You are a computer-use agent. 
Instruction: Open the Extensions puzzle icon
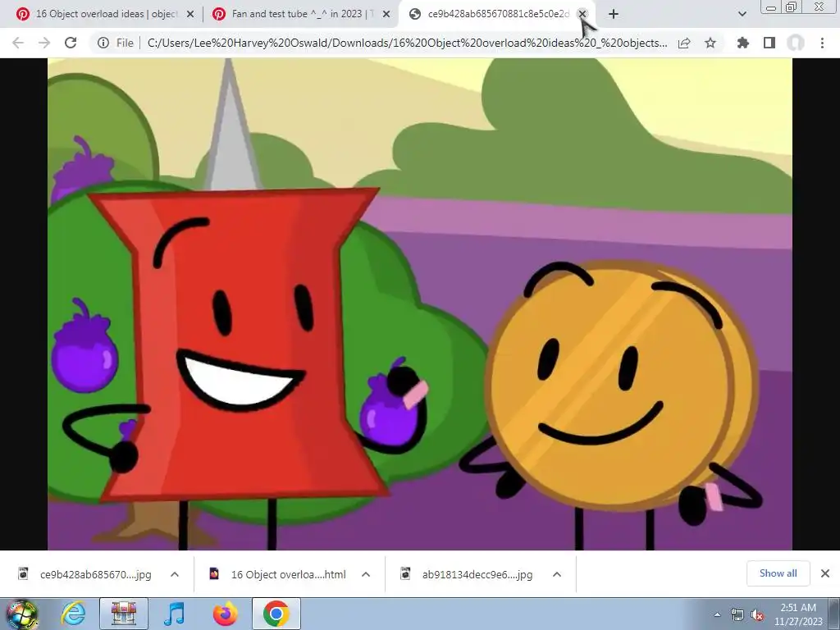tap(743, 43)
